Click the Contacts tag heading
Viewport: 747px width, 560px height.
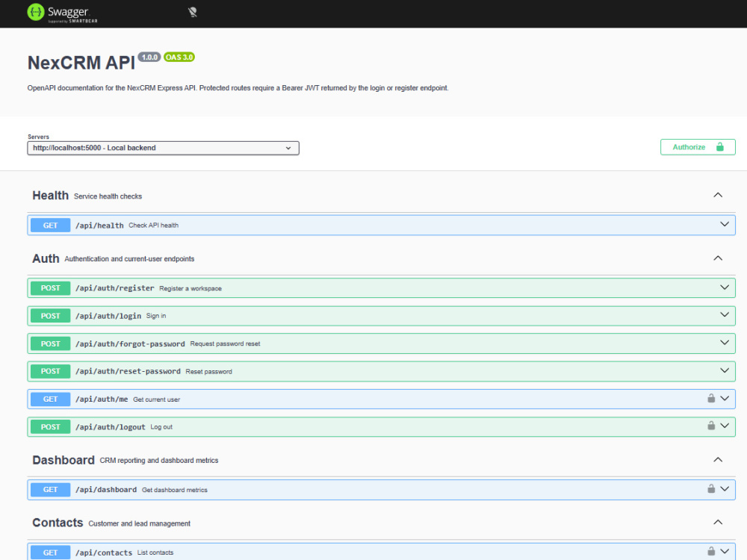pos(58,523)
